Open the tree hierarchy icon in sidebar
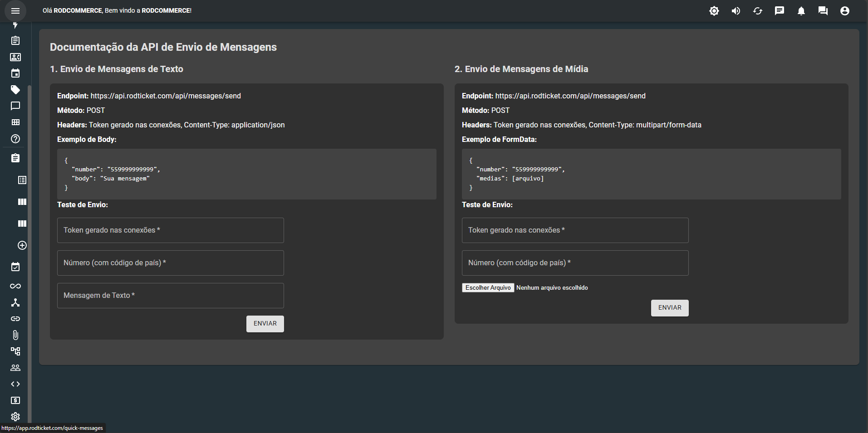Screen dimensions: 868x433 pos(15,351)
